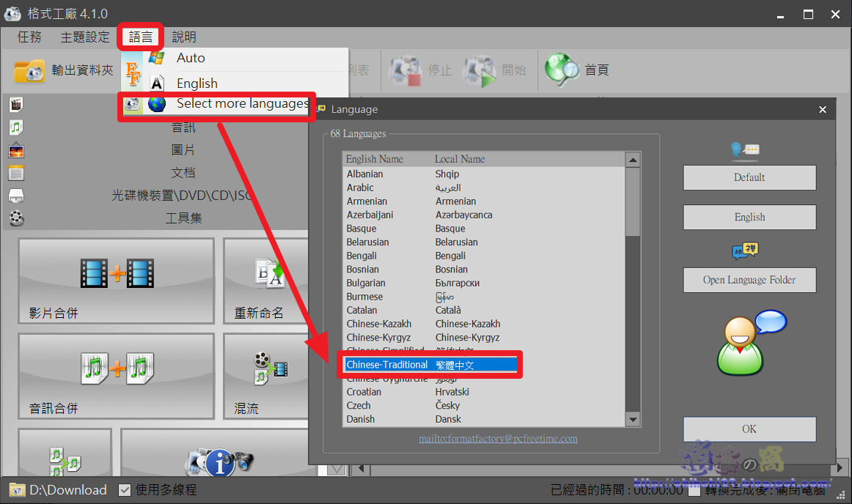Select the Catalan language row

pyautogui.click(x=485, y=310)
